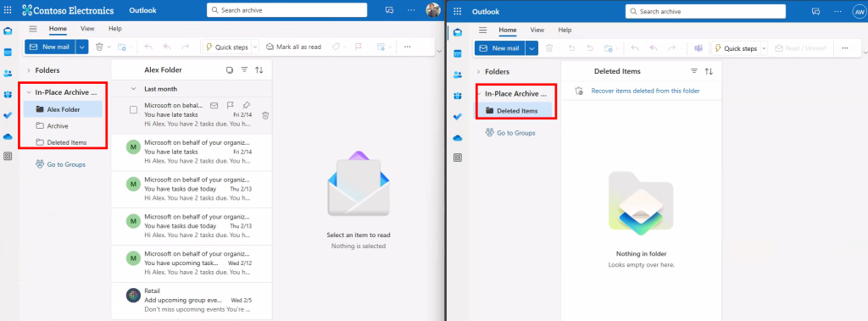The image size is (868, 321).
Task: Open the OneDrive cloud icon in the left window's sidebar
Action: [x=8, y=136]
